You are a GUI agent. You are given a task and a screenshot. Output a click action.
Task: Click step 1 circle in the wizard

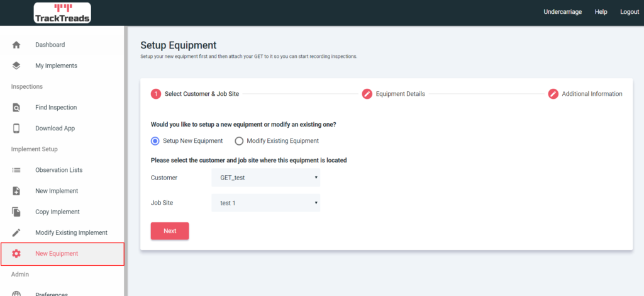coord(156,94)
